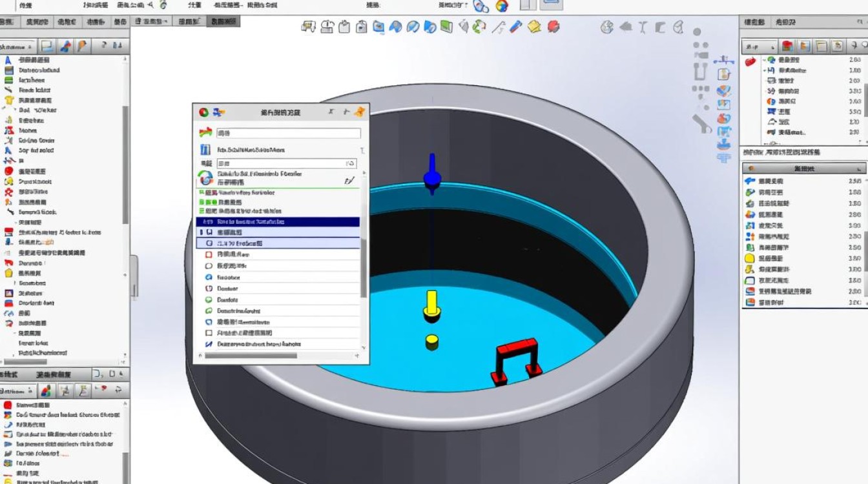Select the yellow wrench icon in the right view cube strip

pyautogui.click(x=723, y=74)
